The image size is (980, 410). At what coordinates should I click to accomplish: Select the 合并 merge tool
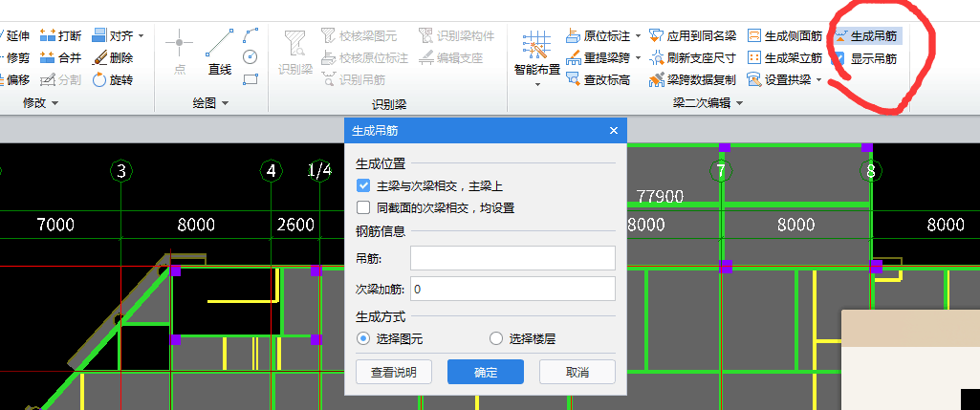(x=60, y=58)
